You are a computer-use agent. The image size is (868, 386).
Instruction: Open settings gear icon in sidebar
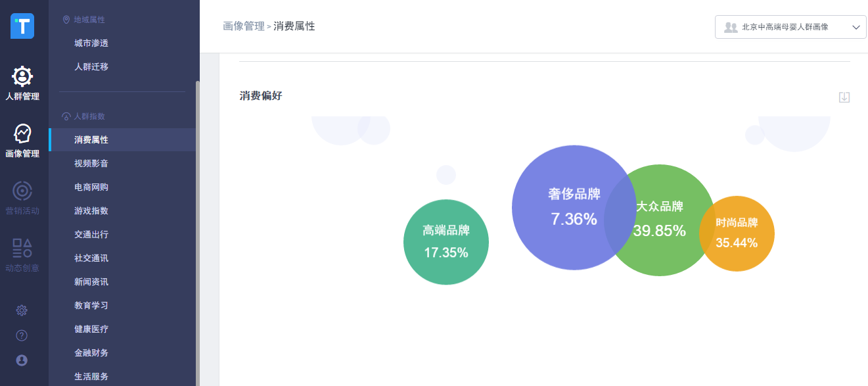click(22, 310)
